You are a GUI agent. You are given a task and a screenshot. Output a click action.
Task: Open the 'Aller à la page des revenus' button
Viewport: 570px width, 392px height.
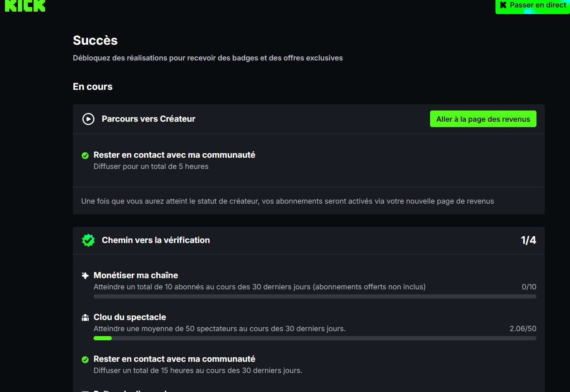pos(483,119)
